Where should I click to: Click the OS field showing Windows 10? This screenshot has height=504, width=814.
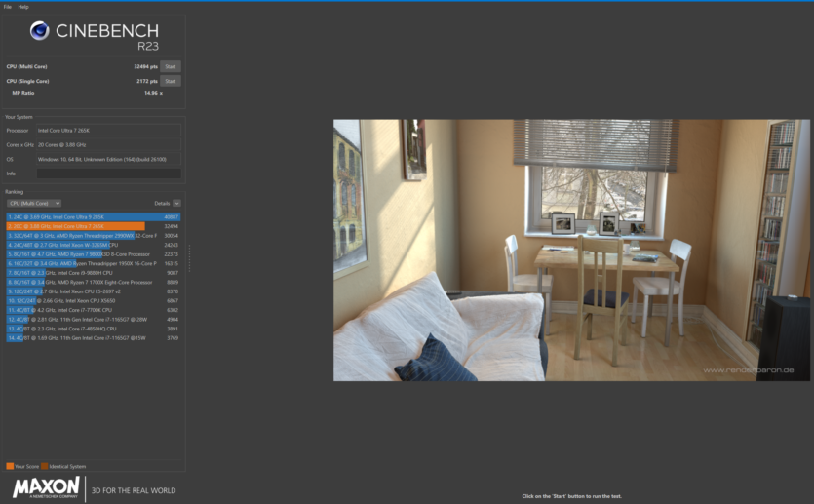pyautogui.click(x=108, y=159)
